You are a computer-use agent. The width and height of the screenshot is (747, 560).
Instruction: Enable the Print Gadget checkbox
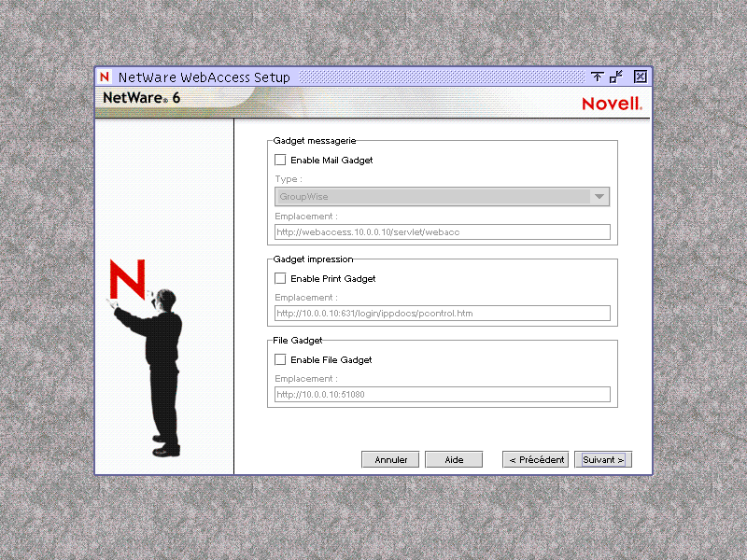pyautogui.click(x=280, y=278)
